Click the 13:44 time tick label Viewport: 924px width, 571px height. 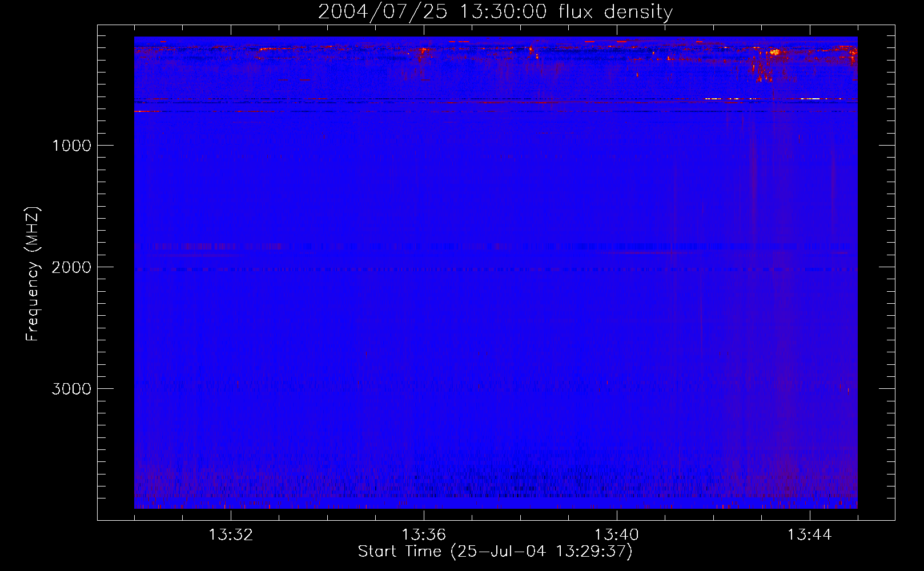point(810,535)
